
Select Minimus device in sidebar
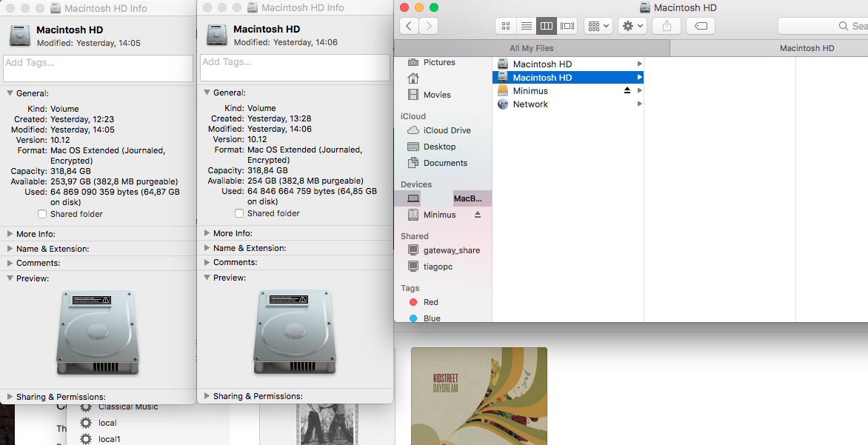[439, 215]
